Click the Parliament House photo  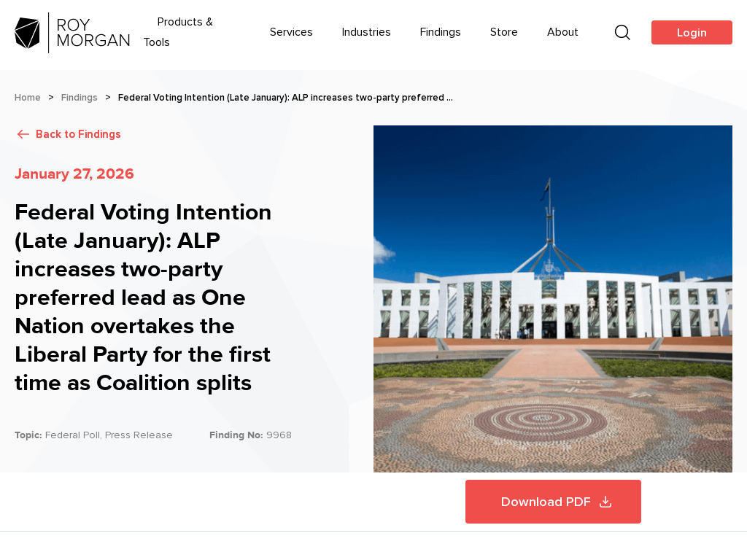[553, 299]
